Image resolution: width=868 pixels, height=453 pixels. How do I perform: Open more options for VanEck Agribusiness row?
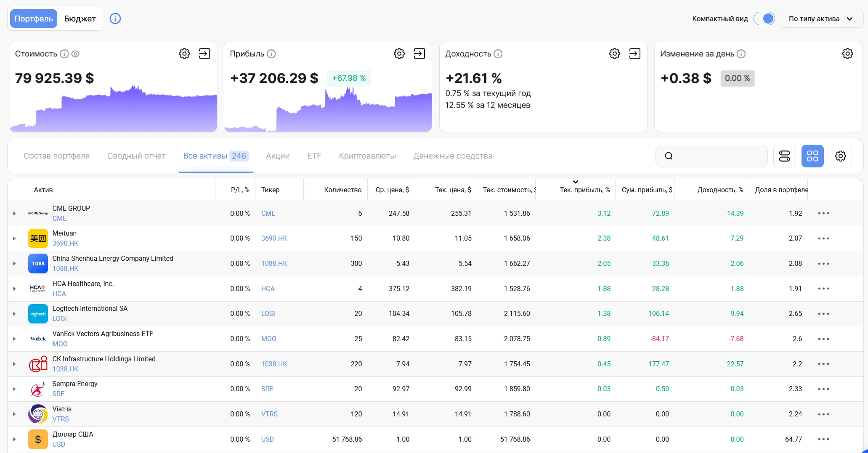click(823, 339)
